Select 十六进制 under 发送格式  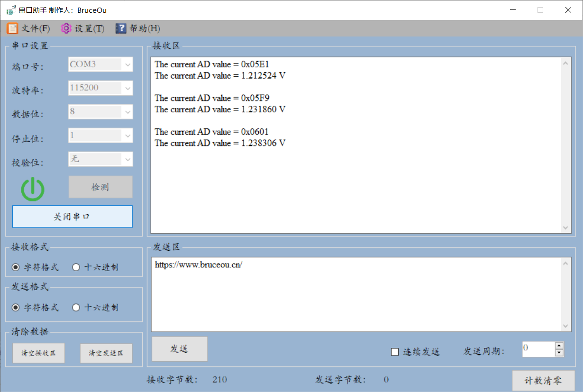coord(95,308)
